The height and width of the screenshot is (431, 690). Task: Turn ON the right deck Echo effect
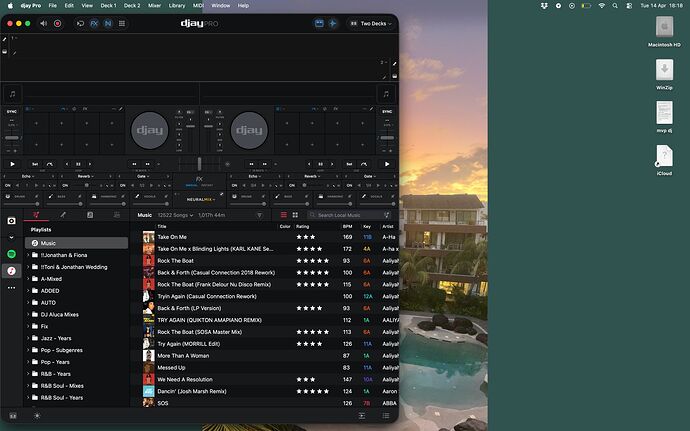[234, 185]
